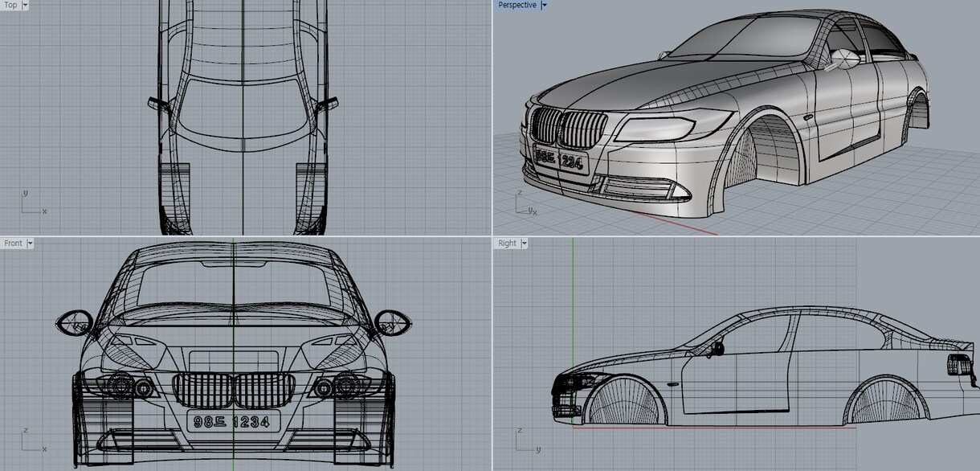Click the axis indicator in Top viewport
This screenshot has width=980, height=471.
click(33, 203)
